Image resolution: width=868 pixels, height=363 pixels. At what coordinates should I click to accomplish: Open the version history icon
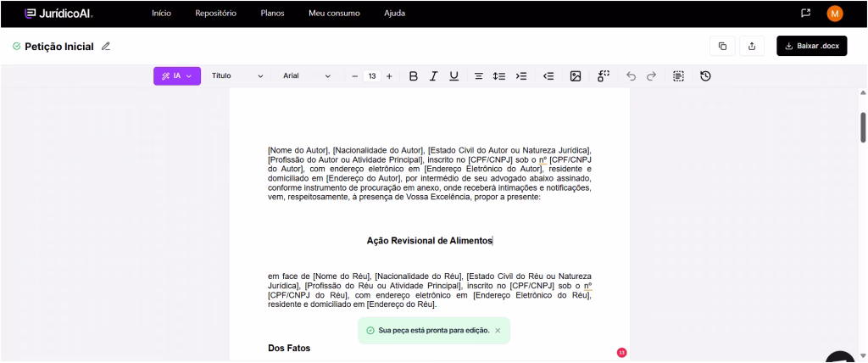(705, 76)
